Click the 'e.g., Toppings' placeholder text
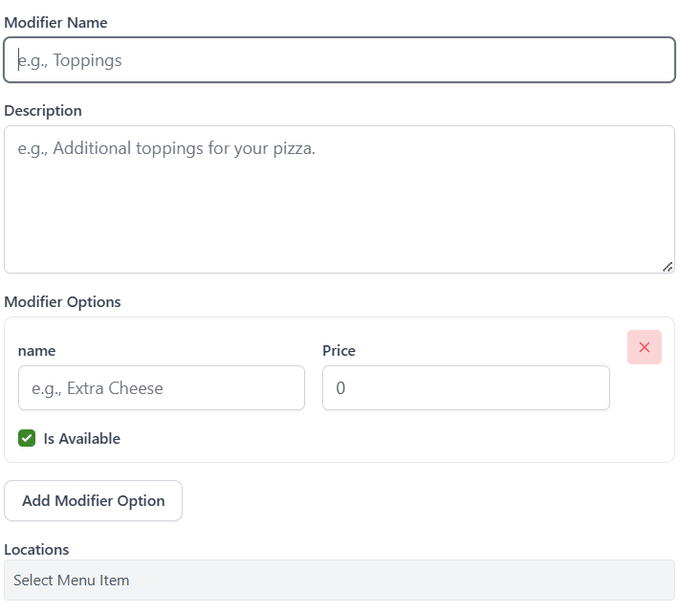The width and height of the screenshot is (700, 614). [71, 60]
